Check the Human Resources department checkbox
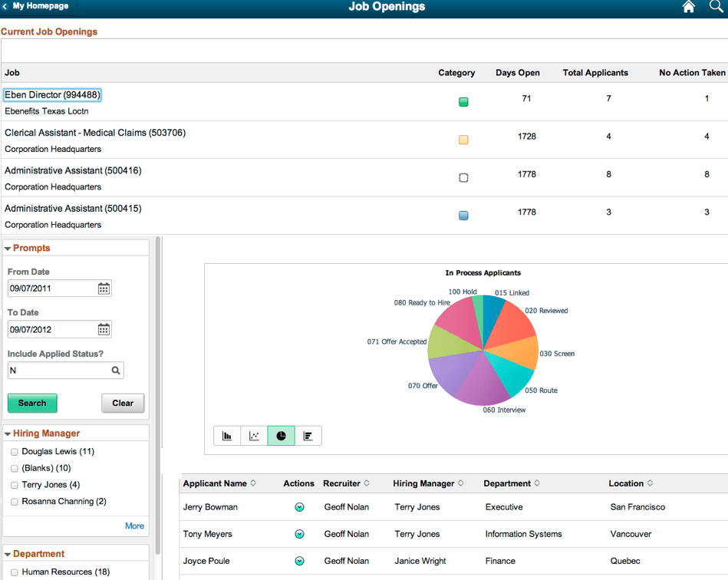This screenshot has width=728, height=580. [14, 572]
